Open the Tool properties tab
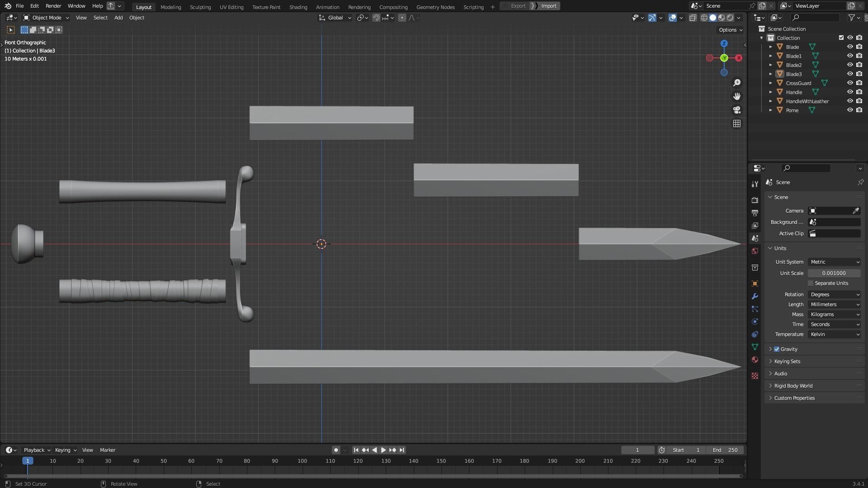868x488 pixels. click(755, 184)
